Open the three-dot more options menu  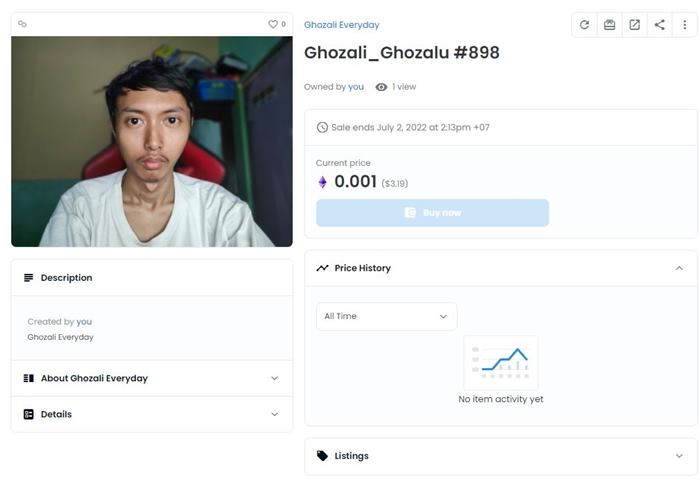pos(685,25)
